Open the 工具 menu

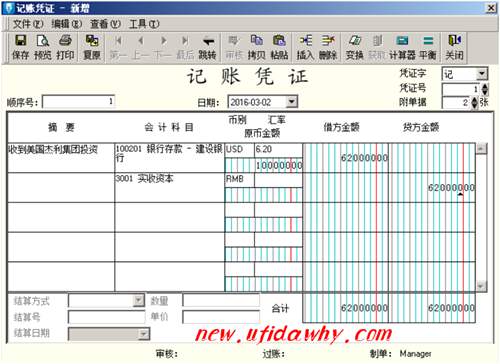[x=144, y=24]
